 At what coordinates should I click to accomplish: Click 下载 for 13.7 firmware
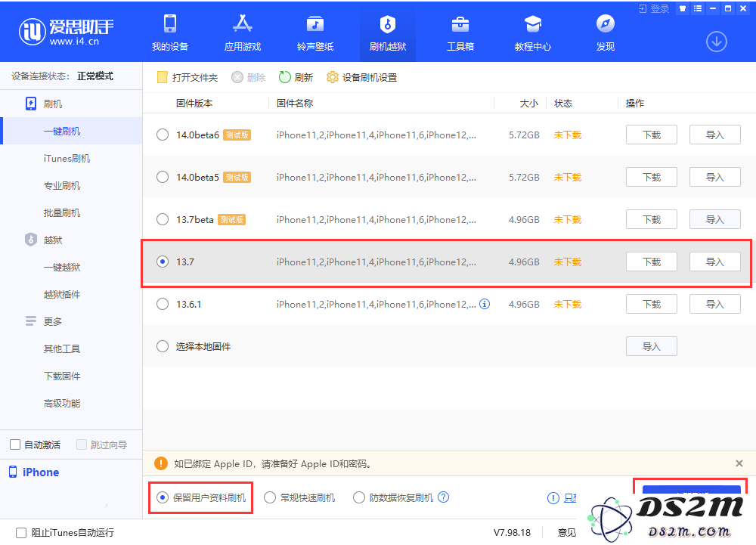click(652, 262)
